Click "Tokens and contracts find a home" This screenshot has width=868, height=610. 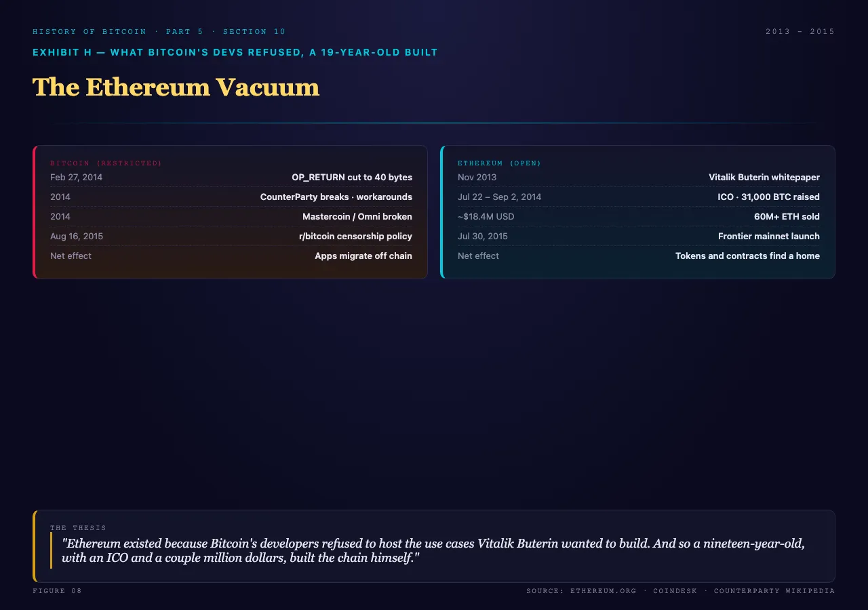pos(747,256)
